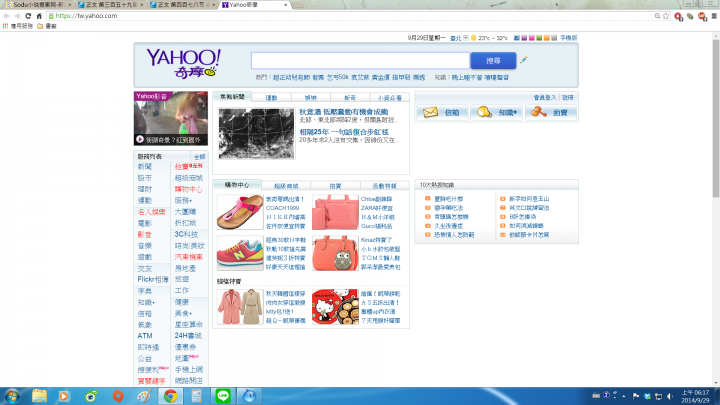720x405 pixels.
Task: Open the browser home page icon
Action: 39,16
